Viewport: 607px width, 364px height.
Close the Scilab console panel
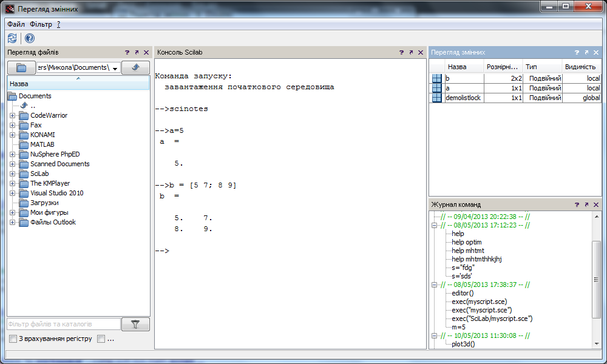pyautogui.click(x=421, y=52)
